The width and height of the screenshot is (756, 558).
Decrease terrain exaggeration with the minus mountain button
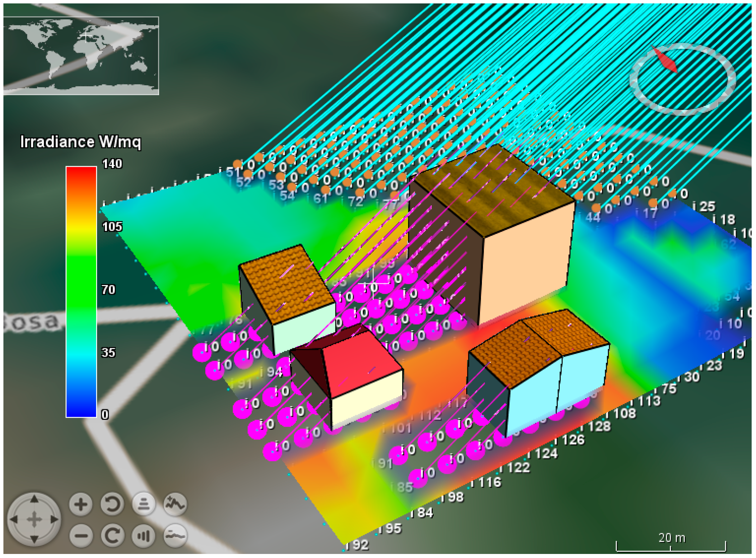point(175,535)
